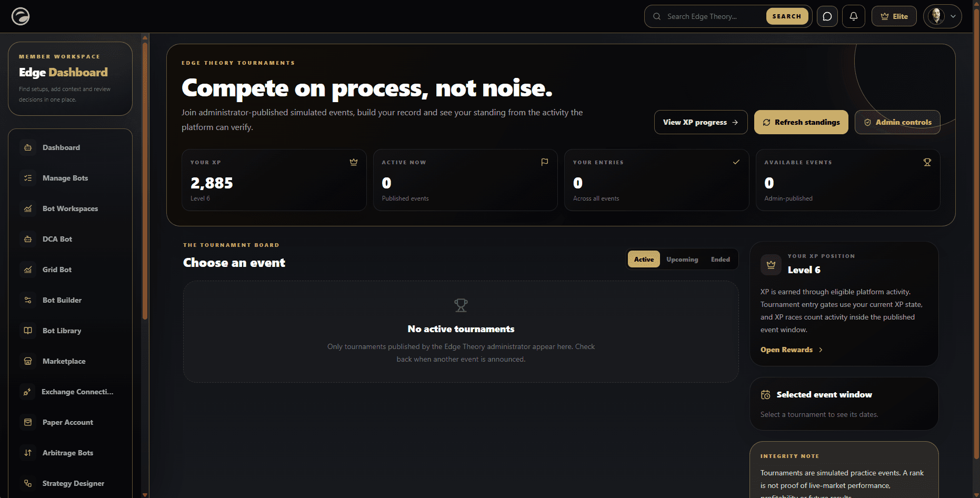Open the chat messages icon
Image resolution: width=980 pixels, height=498 pixels.
[827, 16]
